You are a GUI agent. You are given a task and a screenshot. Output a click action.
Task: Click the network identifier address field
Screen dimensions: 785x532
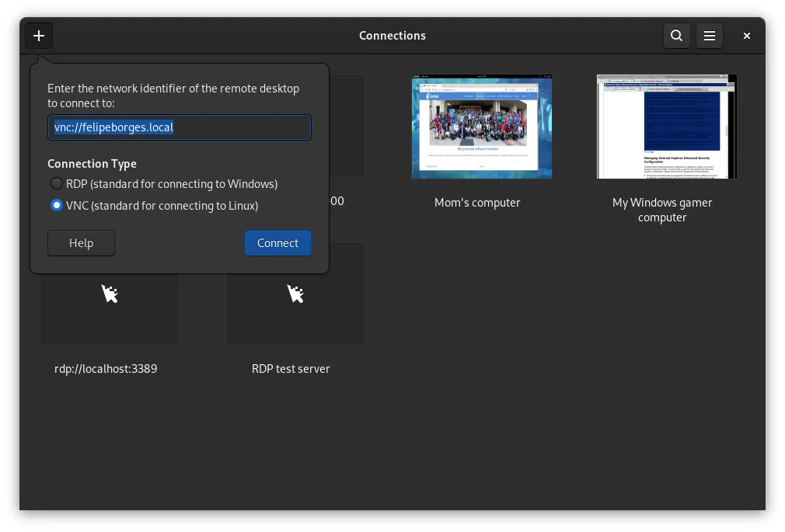pos(179,127)
